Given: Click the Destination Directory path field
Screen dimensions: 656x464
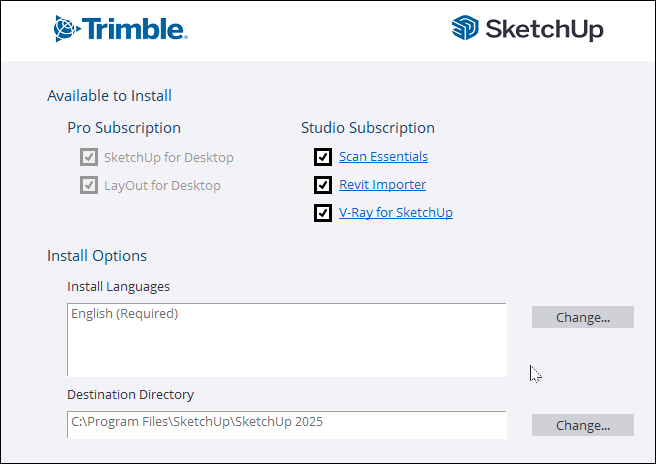Looking at the screenshot, I should 286,424.
